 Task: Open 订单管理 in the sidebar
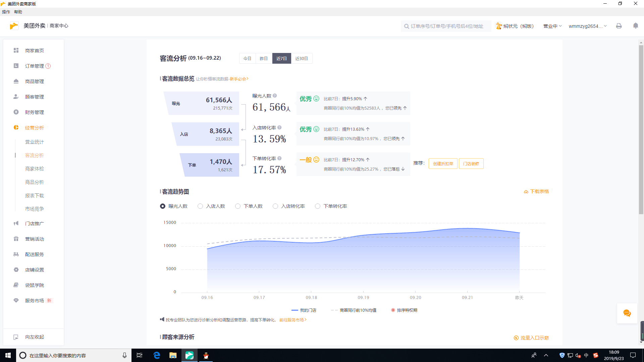coord(34,66)
